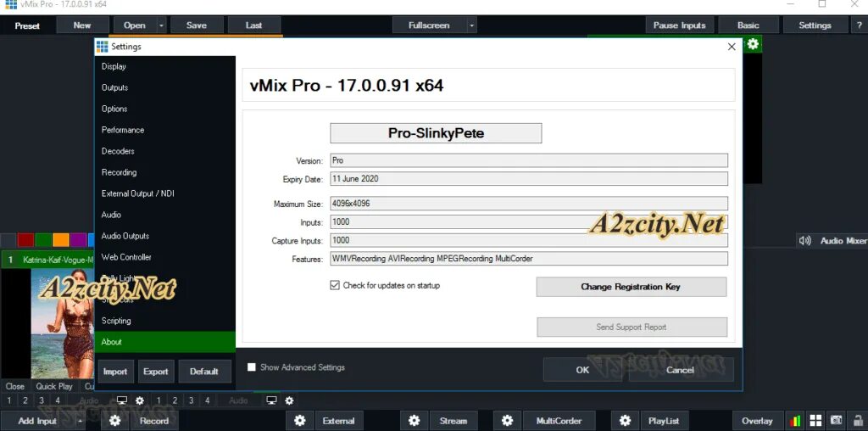Click monitor icon in Katrina-Kaif input row
This screenshot has height=431, width=868.
pos(122,400)
